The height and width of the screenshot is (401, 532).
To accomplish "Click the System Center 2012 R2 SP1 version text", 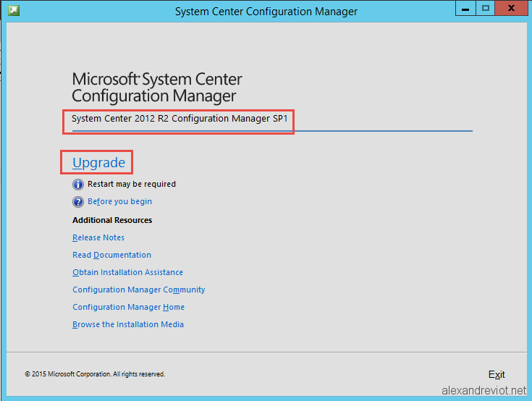I will point(180,119).
